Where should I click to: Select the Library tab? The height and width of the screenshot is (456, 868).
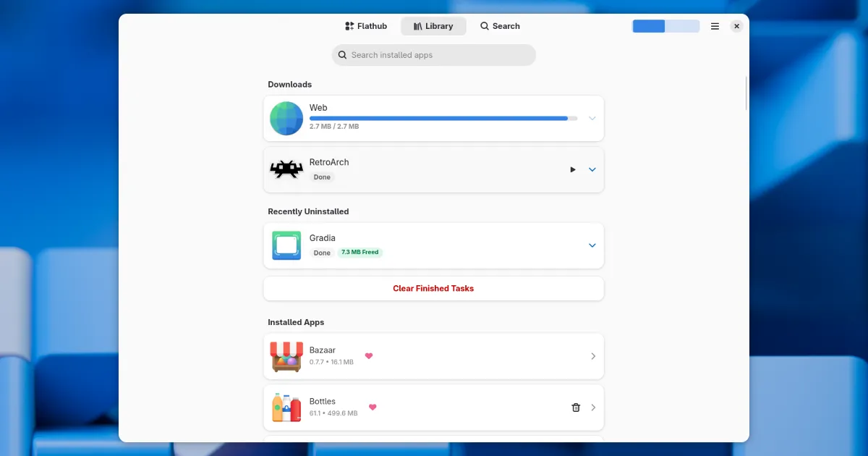point(433,26)
